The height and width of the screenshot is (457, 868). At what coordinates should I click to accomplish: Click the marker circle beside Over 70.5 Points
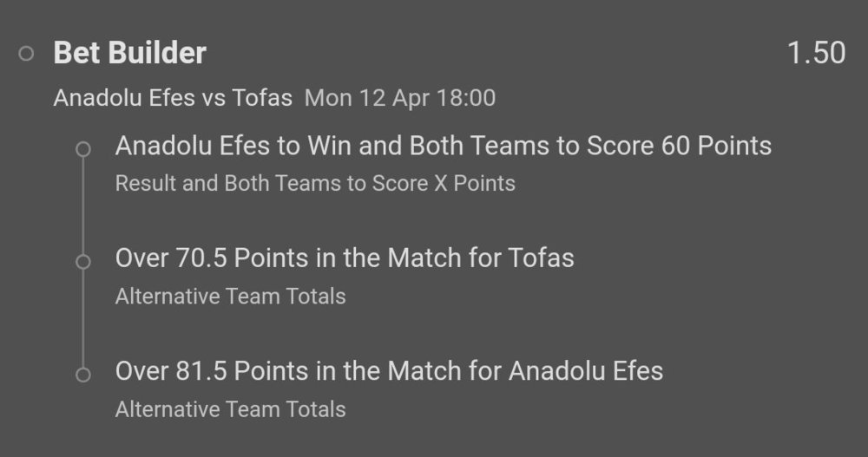point(83,262)
